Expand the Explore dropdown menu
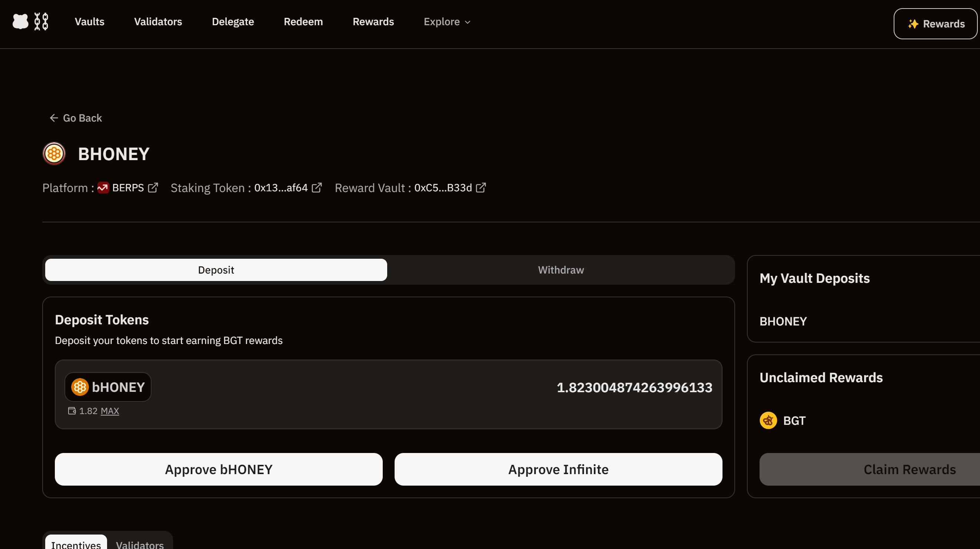This screenshot has width=980, height=549. 447,22
